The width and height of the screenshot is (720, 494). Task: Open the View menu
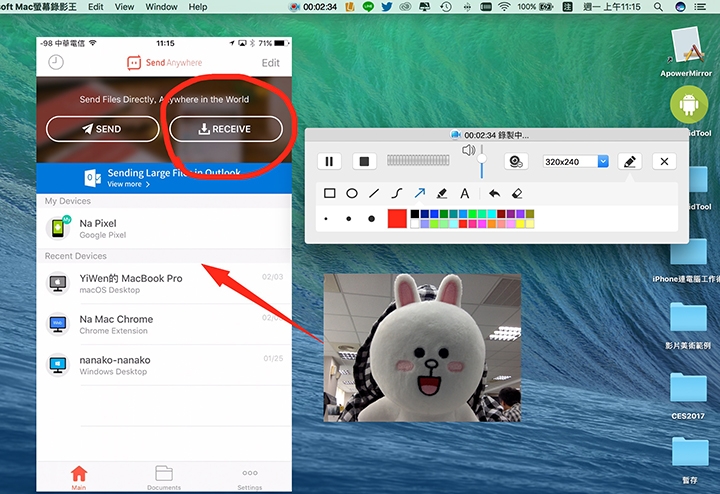pos(124,7)
